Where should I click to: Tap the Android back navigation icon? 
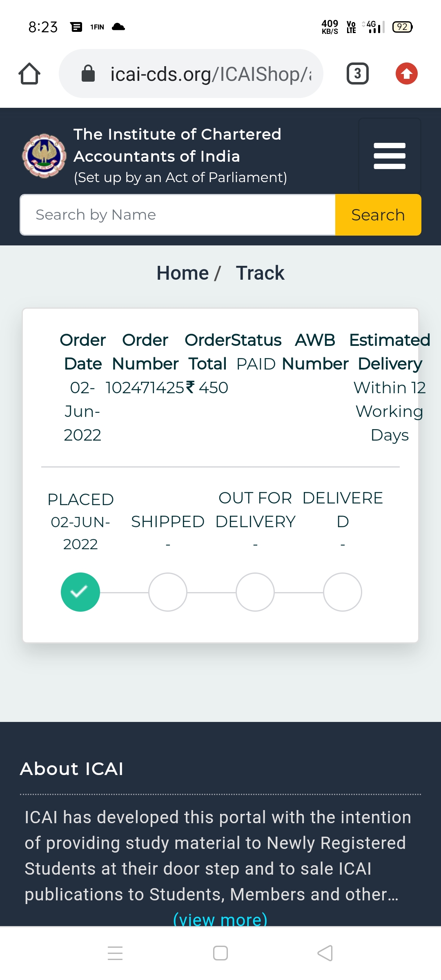pyautogui.click(x=325, y=953)
